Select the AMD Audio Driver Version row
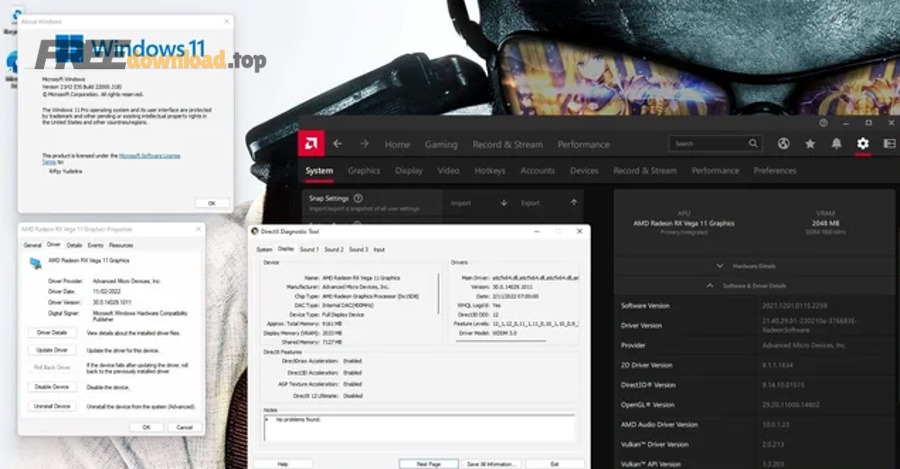The height and width of the screenshot is (469, 900). click(754, 425)
